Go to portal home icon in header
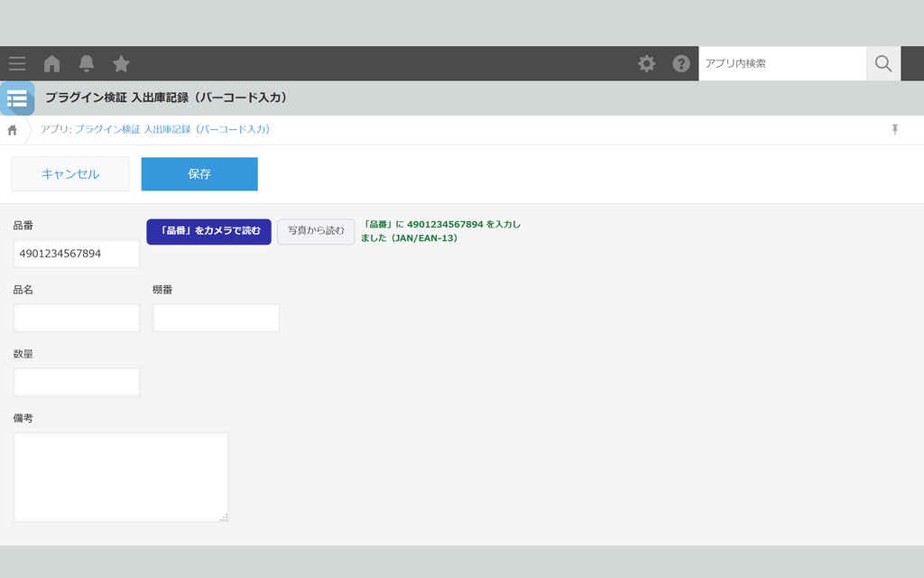This screenshot has height=578, width=924. (51, 63)
